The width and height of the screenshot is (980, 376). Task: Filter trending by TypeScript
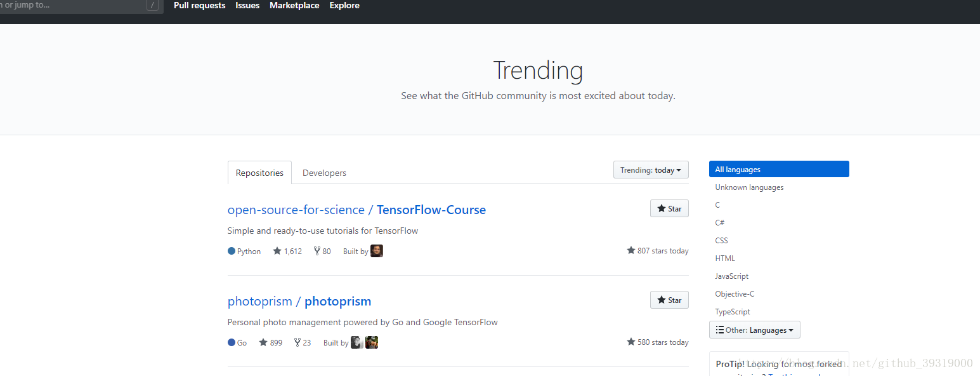click(733, 312)
